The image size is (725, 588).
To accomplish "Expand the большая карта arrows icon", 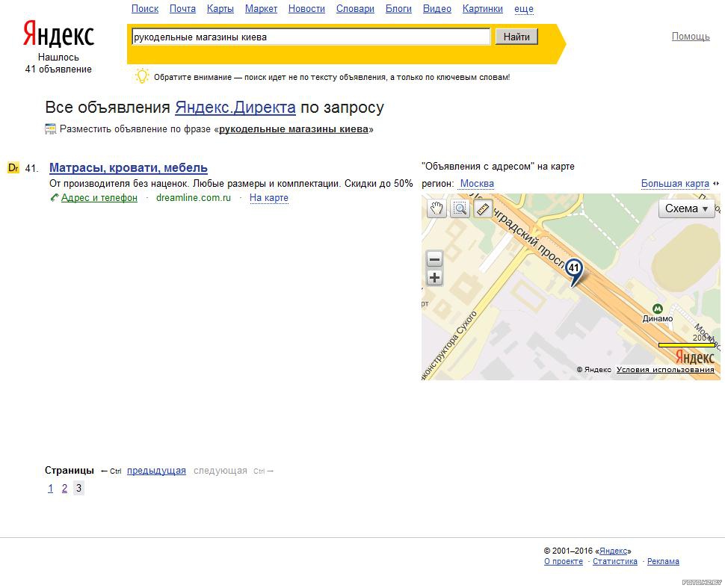I will coord(716,184).
